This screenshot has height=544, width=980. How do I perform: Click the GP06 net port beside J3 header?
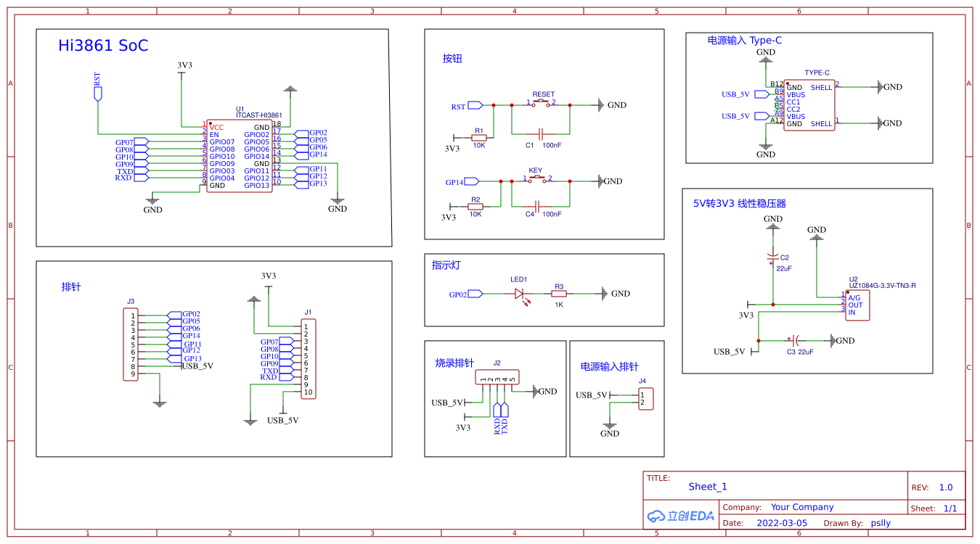[183, 329]
